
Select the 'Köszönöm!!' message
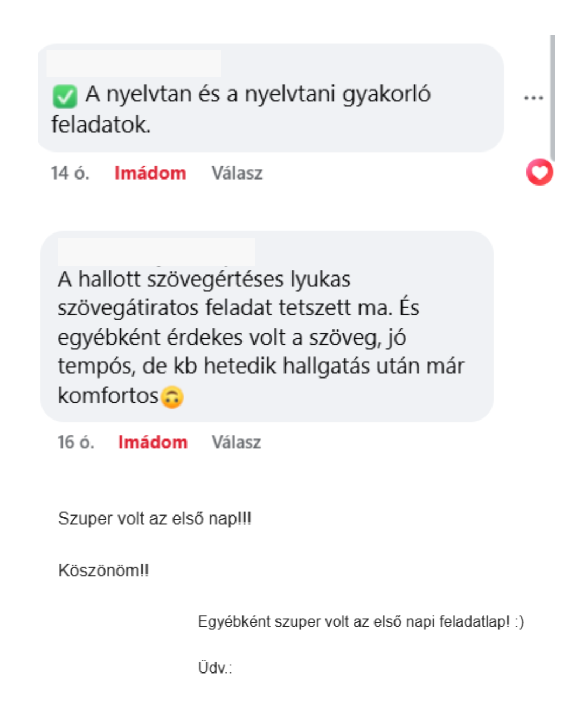point(103,571)
